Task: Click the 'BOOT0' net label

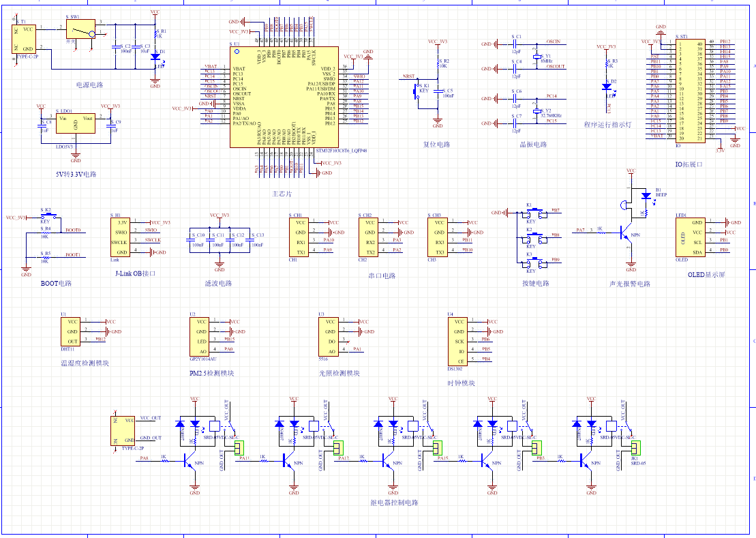Action: coord(74,230)
